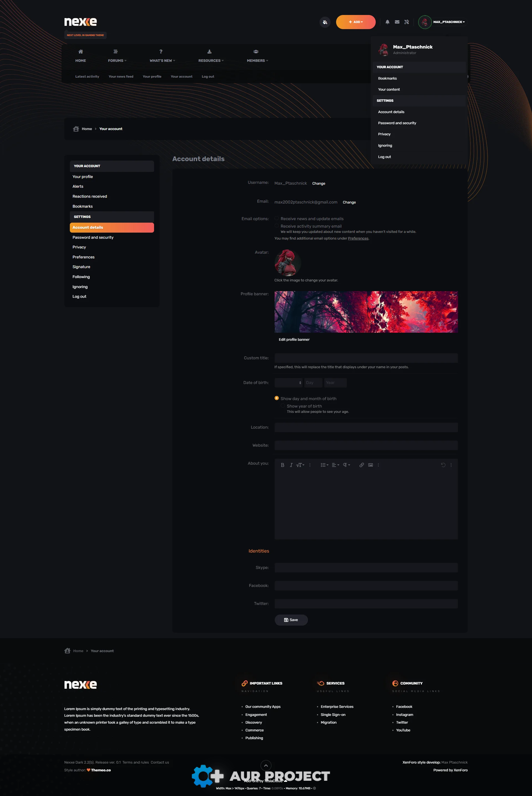Image resolution: width=532 pixels, height=796 pixels.
Task: Click the scroll to top arrow
Action: point(266,766)
